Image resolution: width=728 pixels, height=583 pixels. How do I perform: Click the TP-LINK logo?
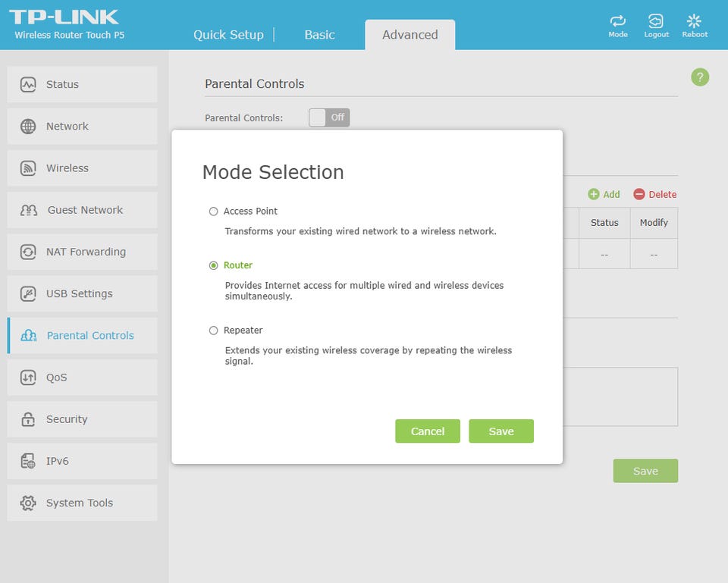pos(64,17)
